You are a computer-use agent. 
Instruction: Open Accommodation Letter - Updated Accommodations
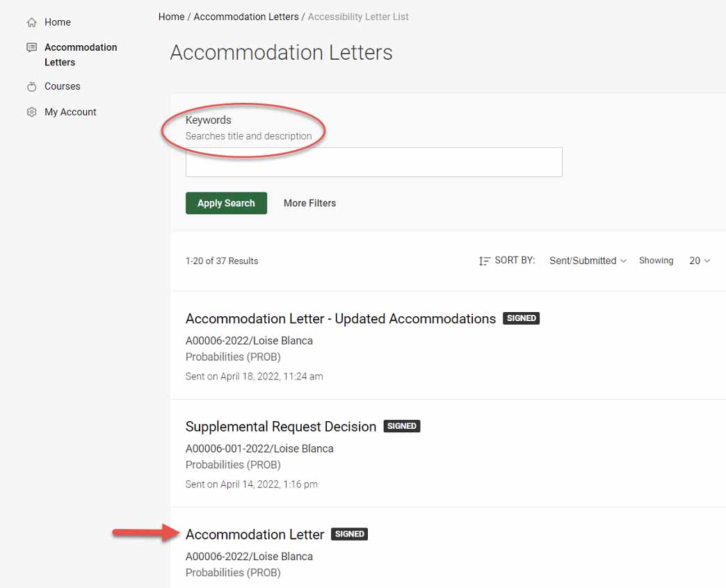pos(340,319)
